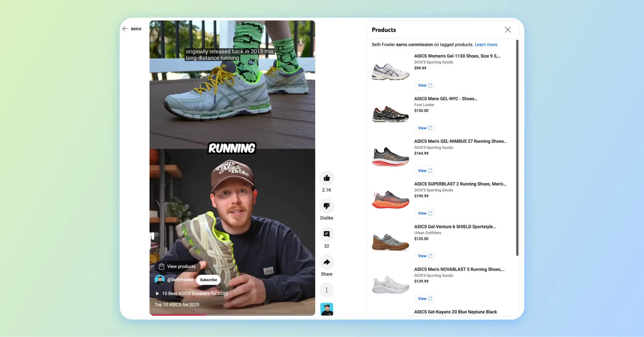
Task: Subscribe to @SethFowler
Action: tap(209, 280)
